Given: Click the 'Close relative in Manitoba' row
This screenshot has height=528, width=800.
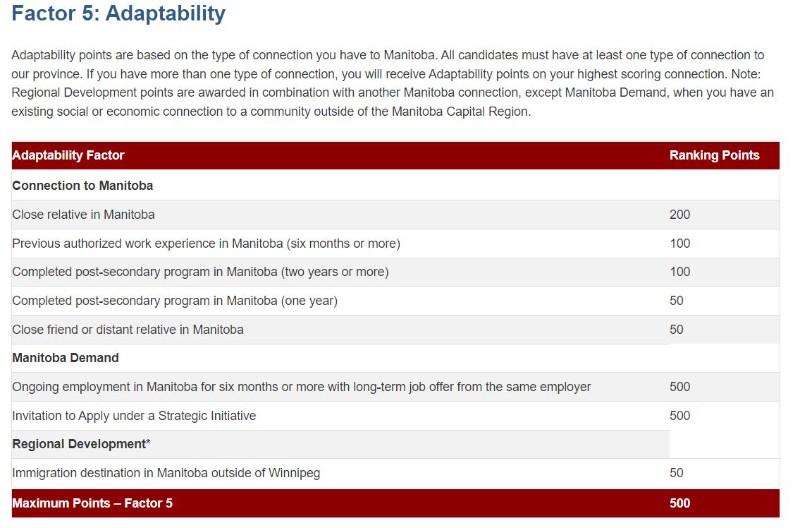Looking at the screenshot, I should click(x=395, y=215).
